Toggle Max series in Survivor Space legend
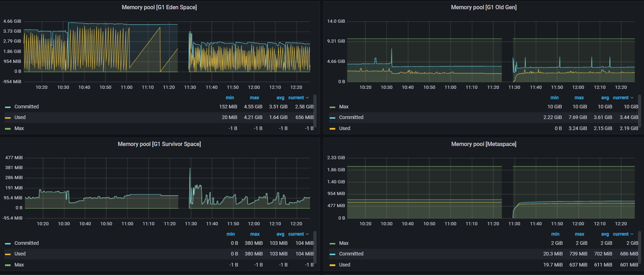Viewport: 644px width, 275px height. [x=19, y=265]
